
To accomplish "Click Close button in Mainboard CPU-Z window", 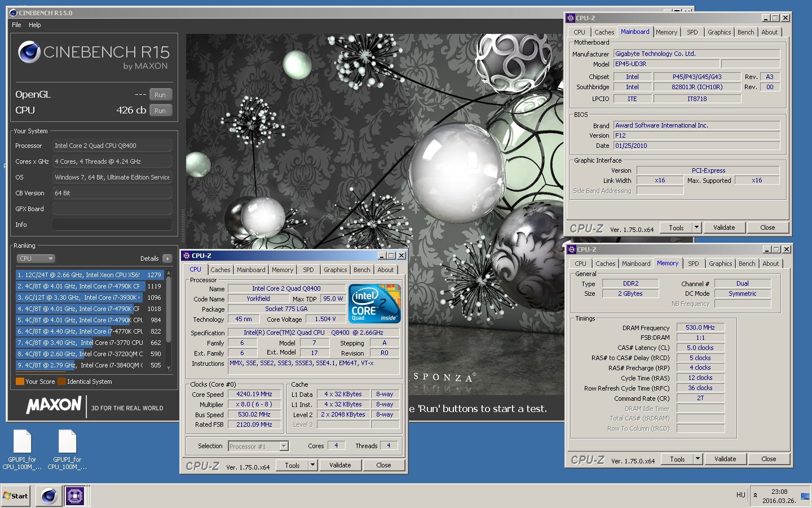I will (767, 228).
